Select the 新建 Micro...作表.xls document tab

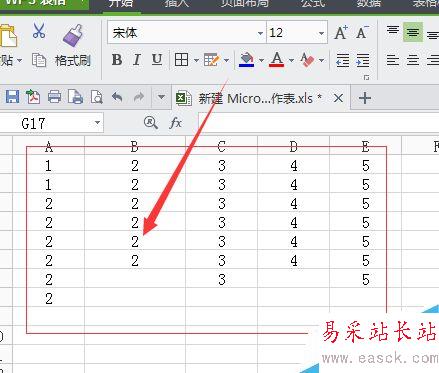tap(260, 98)
